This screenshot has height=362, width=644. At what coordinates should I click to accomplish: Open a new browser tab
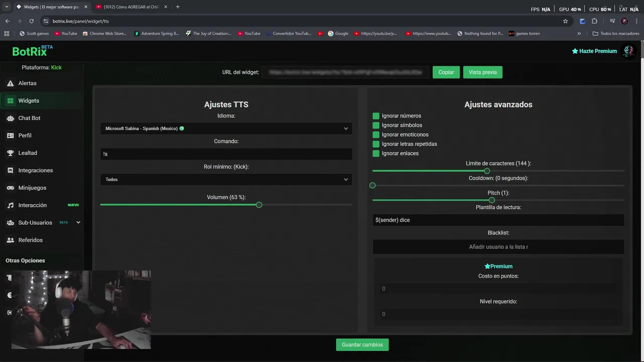pyautogui.click(x=178, y=7)
